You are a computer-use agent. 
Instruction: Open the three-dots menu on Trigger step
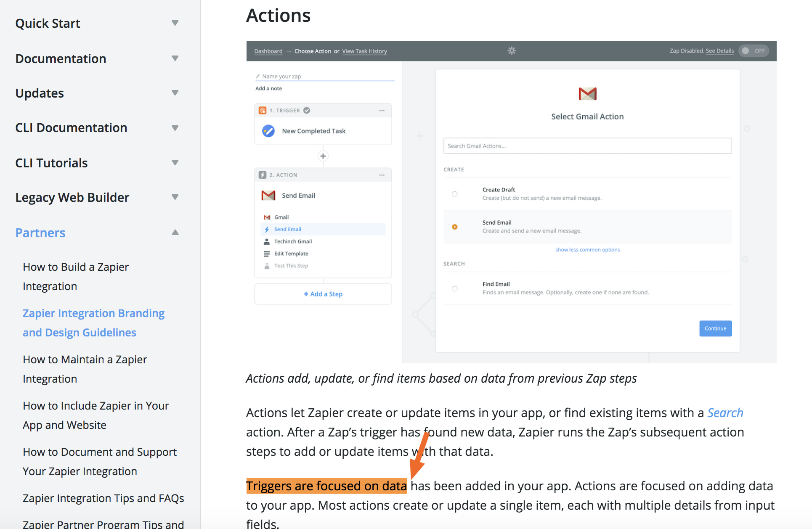382,111
